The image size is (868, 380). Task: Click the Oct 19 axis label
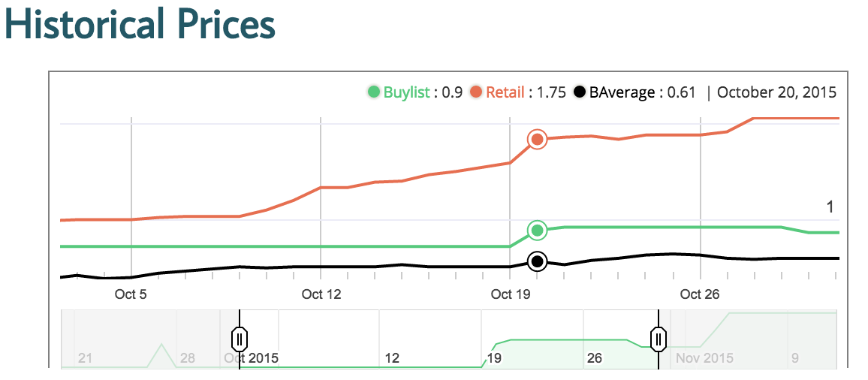point(511,294)
